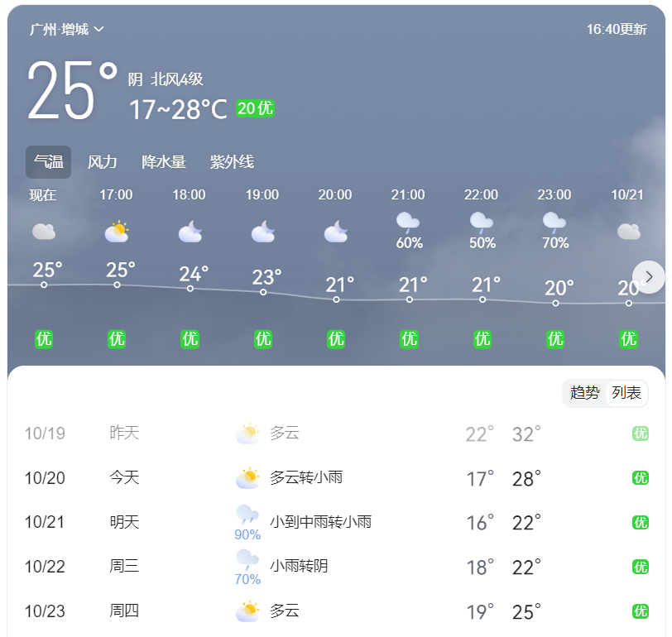Show the 紫外线 tab
The width and height of the screenshot is (672, 637).
point(232,162)
